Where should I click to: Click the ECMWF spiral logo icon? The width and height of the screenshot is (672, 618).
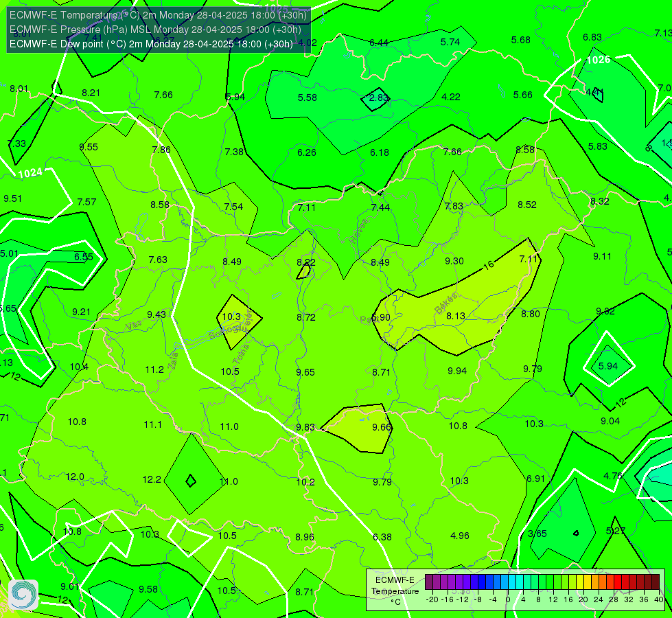tap(23, 595)
